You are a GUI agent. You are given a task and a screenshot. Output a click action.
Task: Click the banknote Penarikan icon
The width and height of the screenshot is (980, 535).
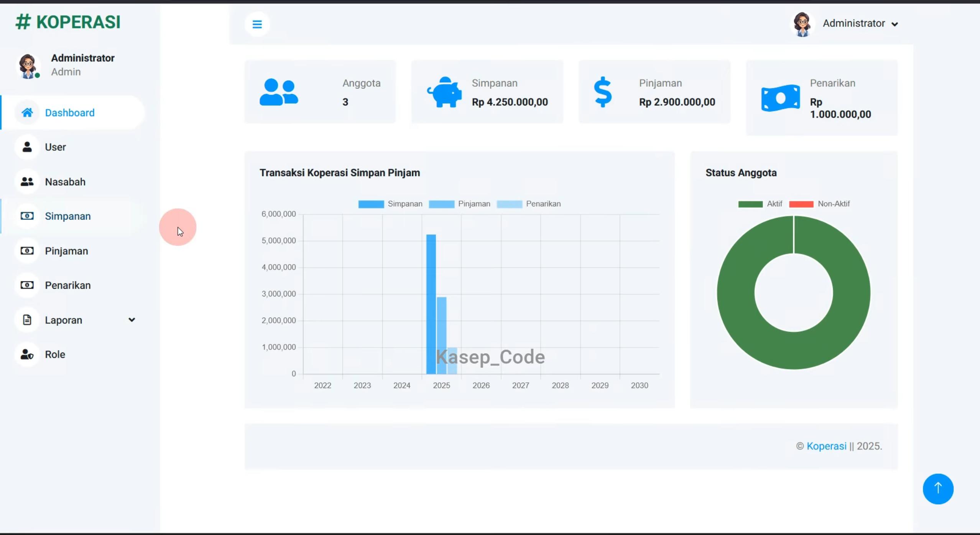click(781, 98)
